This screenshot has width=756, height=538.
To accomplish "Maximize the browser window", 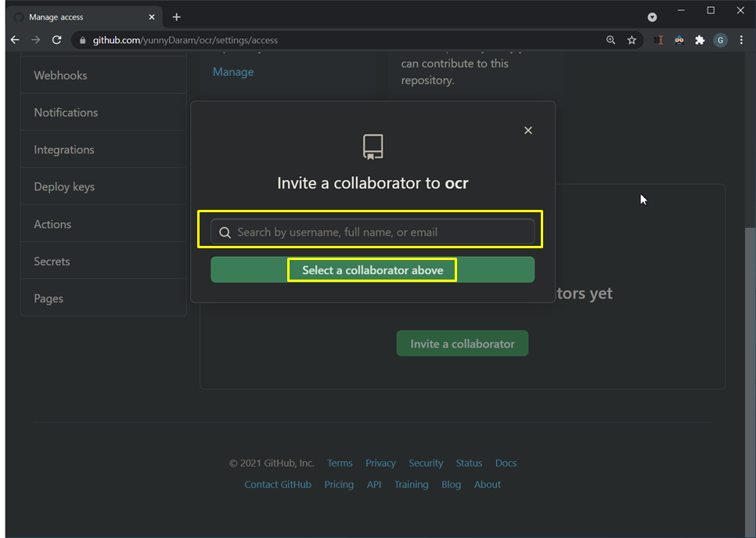I will pyautogui.click(x=711, y=10).
